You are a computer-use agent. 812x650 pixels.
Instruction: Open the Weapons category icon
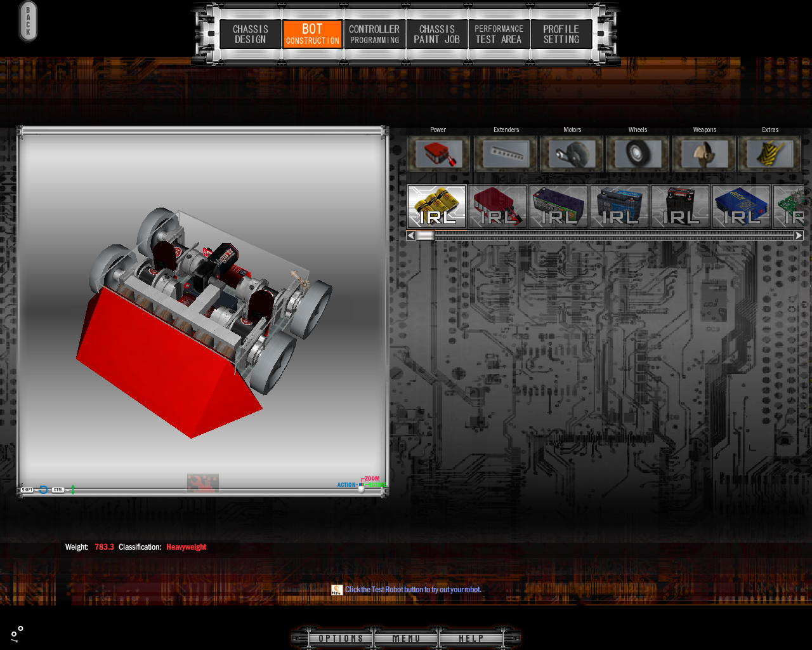pos(704,154)
